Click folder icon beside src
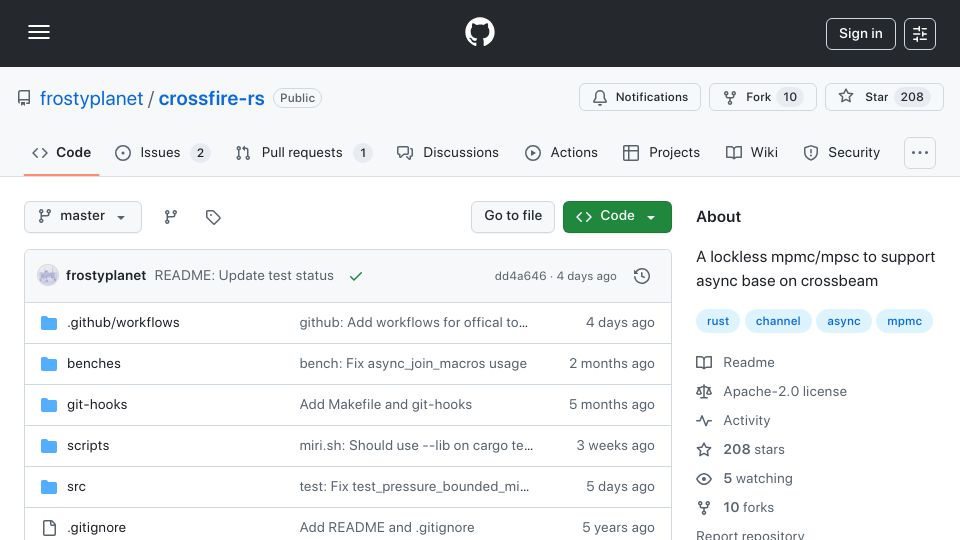960x540 pixels. (x=49, y=487)
